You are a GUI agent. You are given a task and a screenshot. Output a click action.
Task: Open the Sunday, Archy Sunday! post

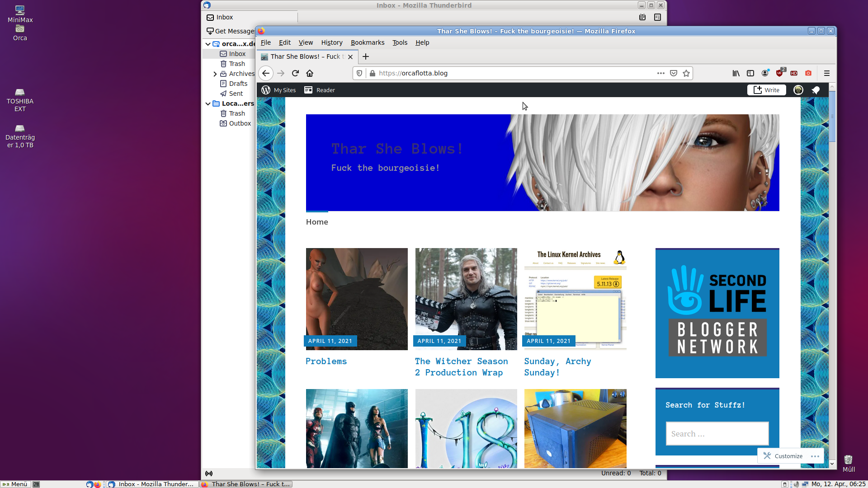(557, 367)
